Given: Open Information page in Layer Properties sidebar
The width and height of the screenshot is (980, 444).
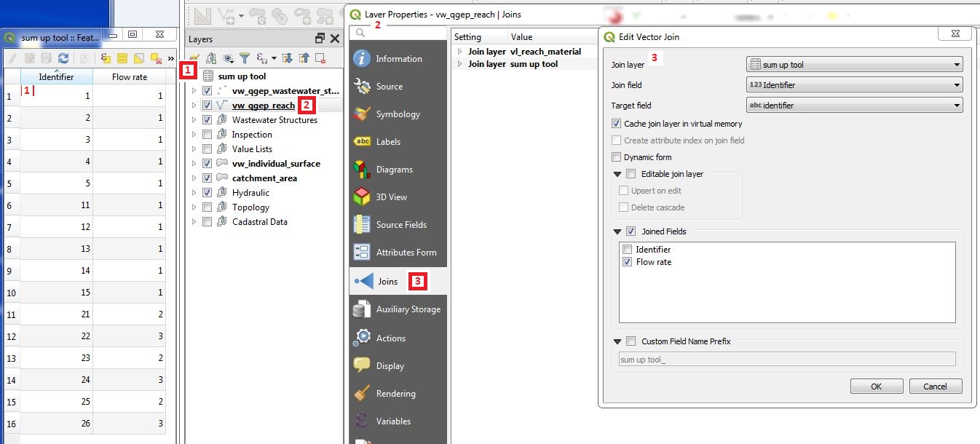Looking at the screenshot, I should tap(398, 59).
